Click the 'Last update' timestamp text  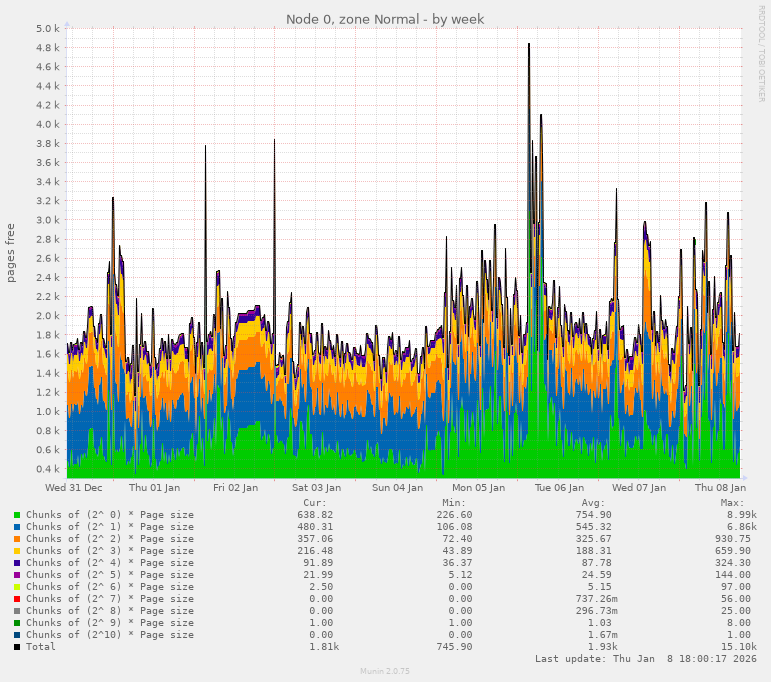pos(645,659)
